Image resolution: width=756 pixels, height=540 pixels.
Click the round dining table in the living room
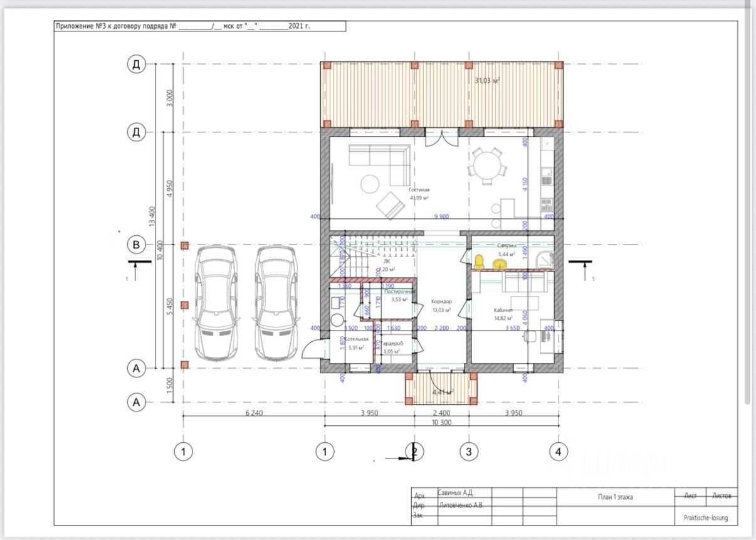point(486,167)
